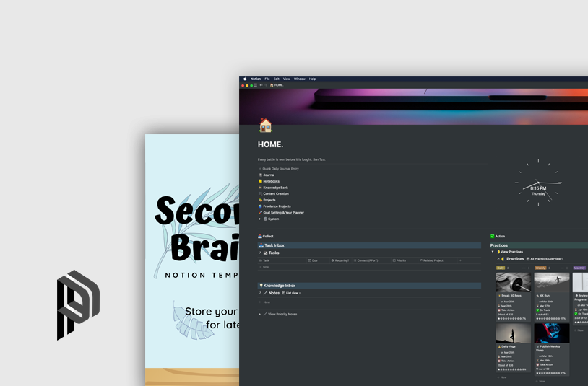Click the Content Creation icon
Image resolution: width=588 pixels, height=386 pixels.
[x=260, y=193]
